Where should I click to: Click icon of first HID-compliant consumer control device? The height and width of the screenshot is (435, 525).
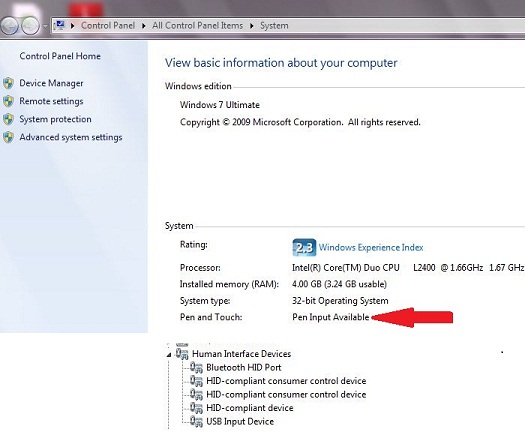197,381
